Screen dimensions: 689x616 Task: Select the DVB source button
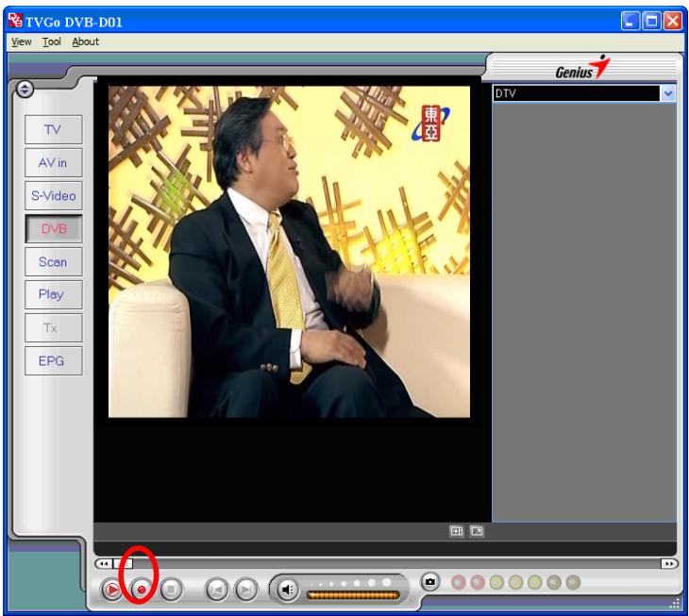click(54, 228)
